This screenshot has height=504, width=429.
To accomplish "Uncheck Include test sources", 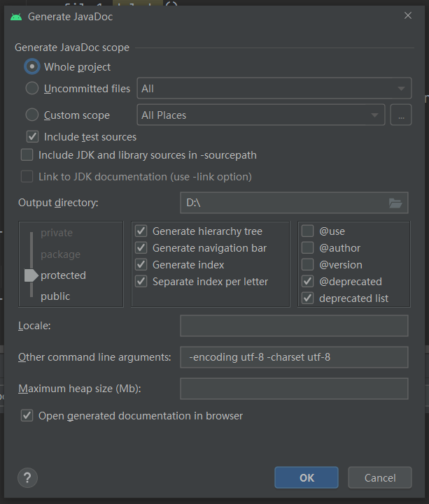I will [x=32, y=137].
